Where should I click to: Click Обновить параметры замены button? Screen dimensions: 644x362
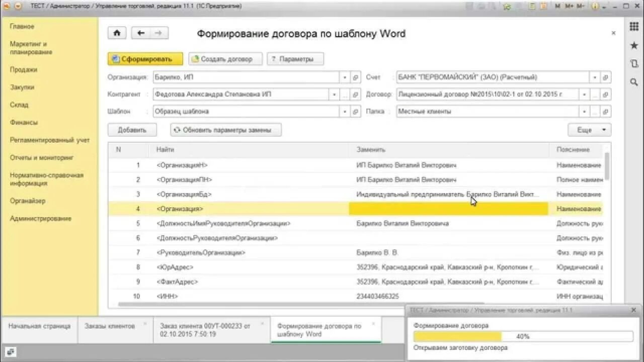tap(226, 130)
